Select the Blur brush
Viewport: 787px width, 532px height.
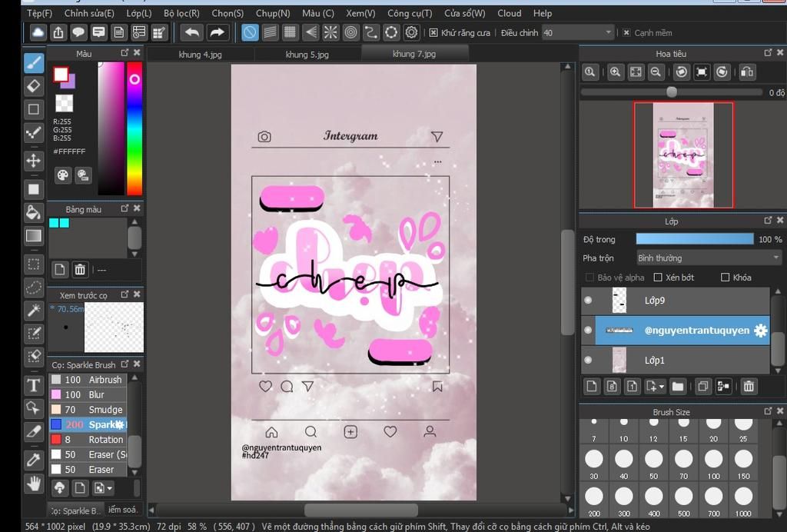tap(88, 394)
